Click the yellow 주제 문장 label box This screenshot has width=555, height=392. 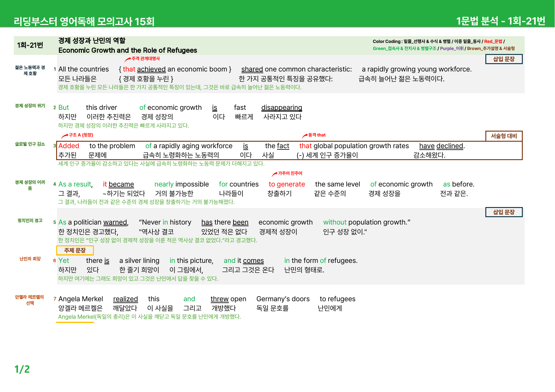pos(75,251)
